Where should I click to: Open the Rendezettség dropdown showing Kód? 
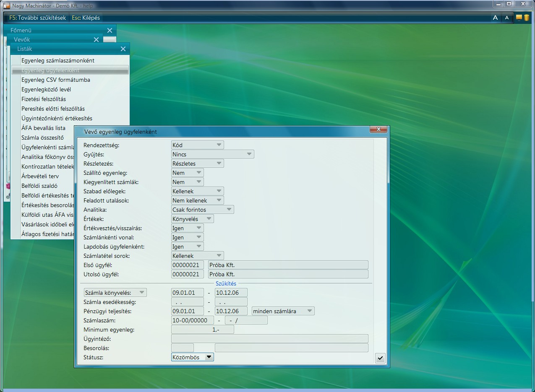(x=197, y=145)
